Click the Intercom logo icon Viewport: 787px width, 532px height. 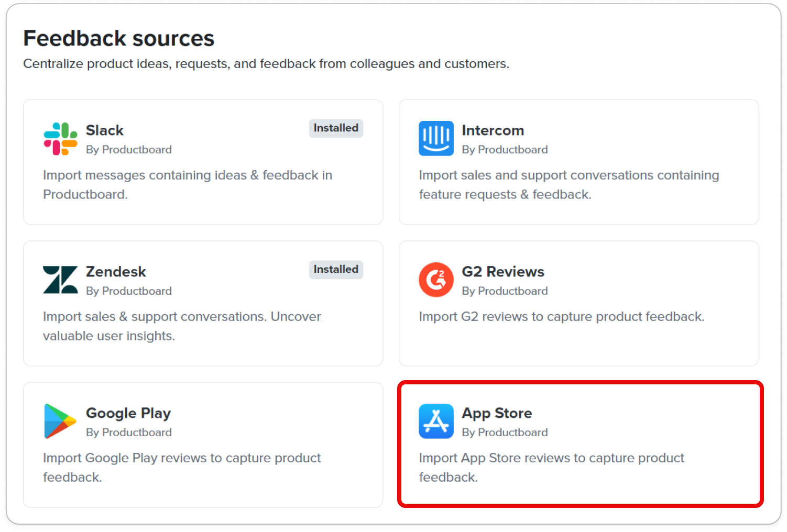pyautogui.click(x=436, y=139)
